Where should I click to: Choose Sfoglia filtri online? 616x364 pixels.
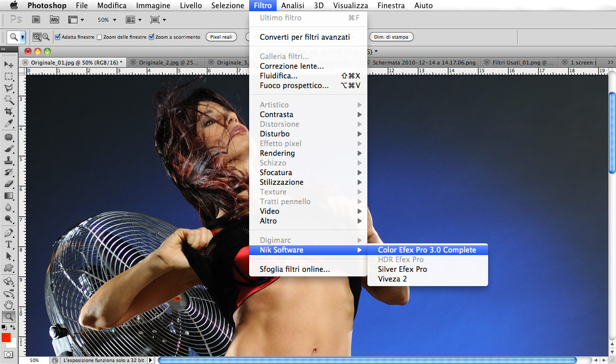308,269
